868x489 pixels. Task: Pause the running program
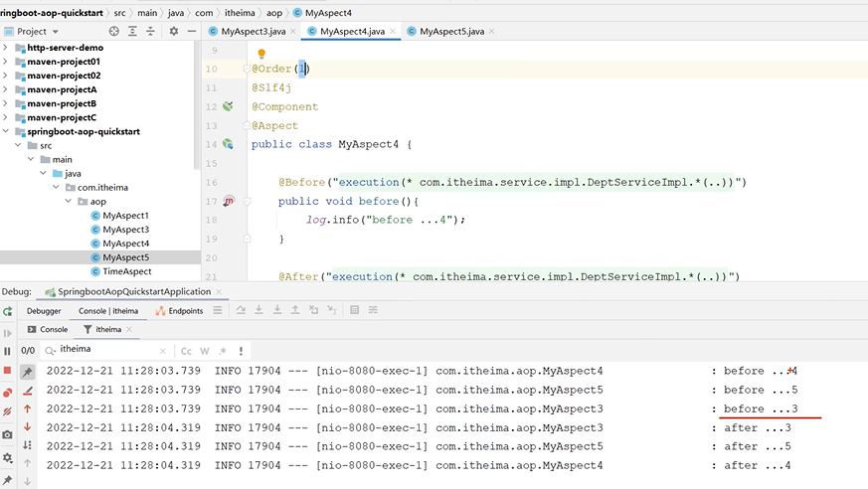tap(7, 351)
